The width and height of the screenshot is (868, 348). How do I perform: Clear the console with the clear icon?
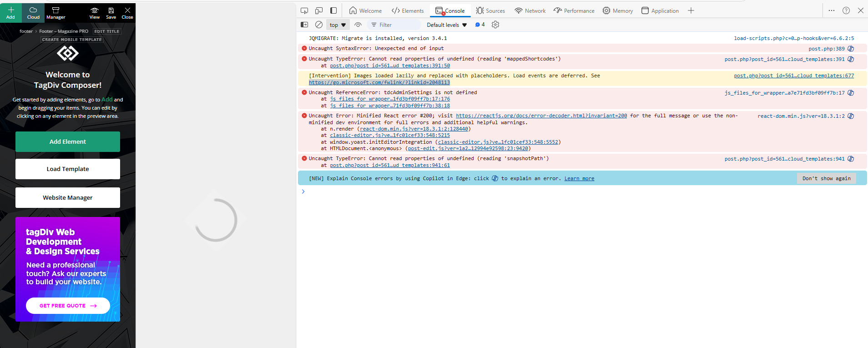[x=319, y=25]
